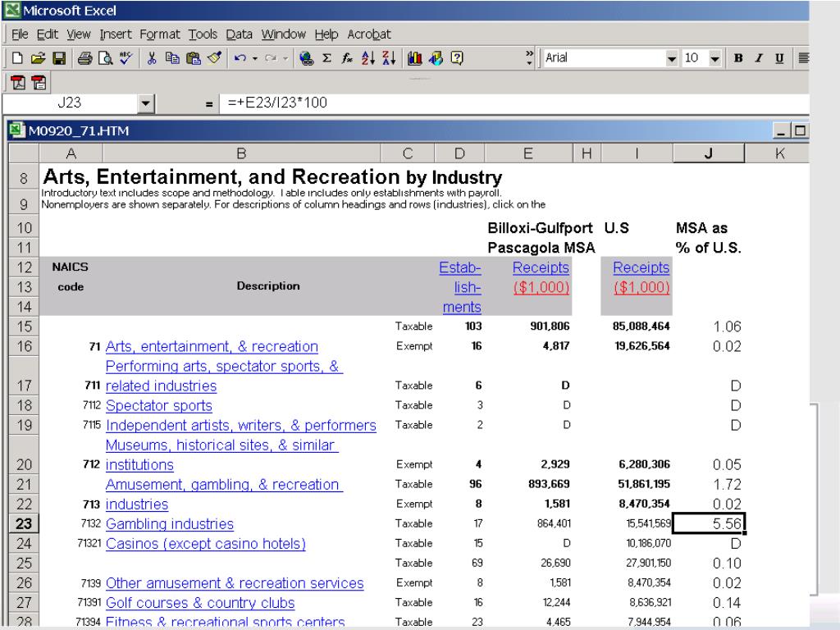Click the greyed Redo arrow

pos(271,58)
